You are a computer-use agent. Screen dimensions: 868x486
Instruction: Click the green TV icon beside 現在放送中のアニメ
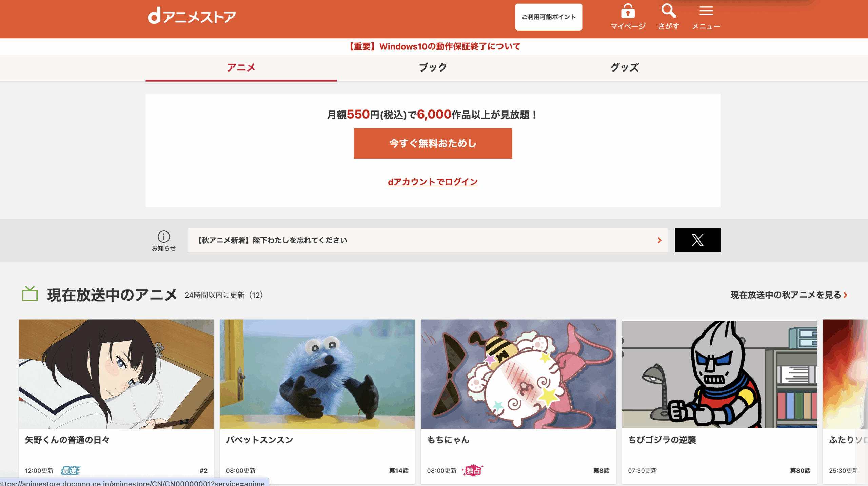[x=30, y=294]
